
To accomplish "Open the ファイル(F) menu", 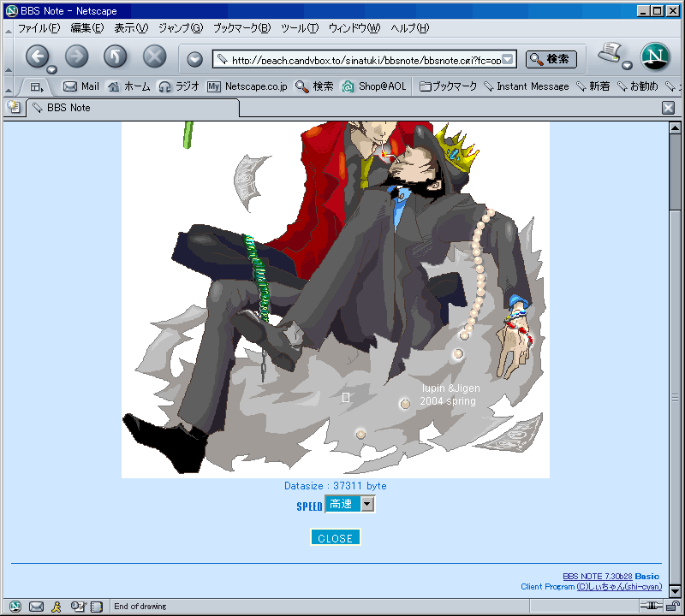I will pyautogui.click(x=39, y=28).
